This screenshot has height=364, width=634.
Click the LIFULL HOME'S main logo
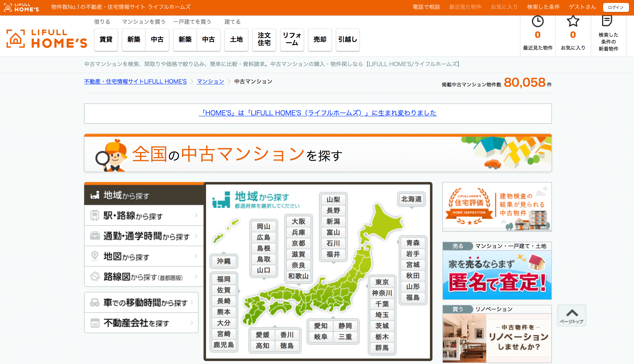click(x=47, y=39)
